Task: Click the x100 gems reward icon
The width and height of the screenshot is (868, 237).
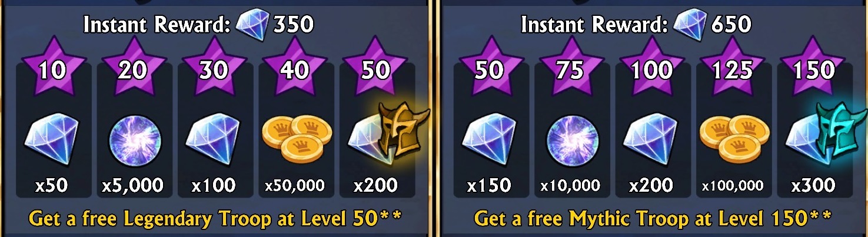Action: (x=213, y=139)
